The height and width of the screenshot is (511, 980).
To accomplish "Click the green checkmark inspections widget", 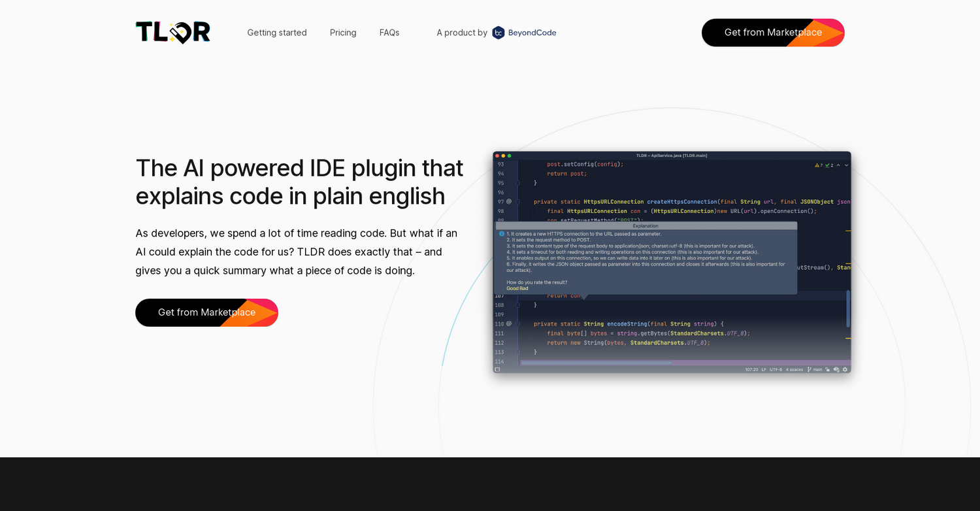I will 827,165.
